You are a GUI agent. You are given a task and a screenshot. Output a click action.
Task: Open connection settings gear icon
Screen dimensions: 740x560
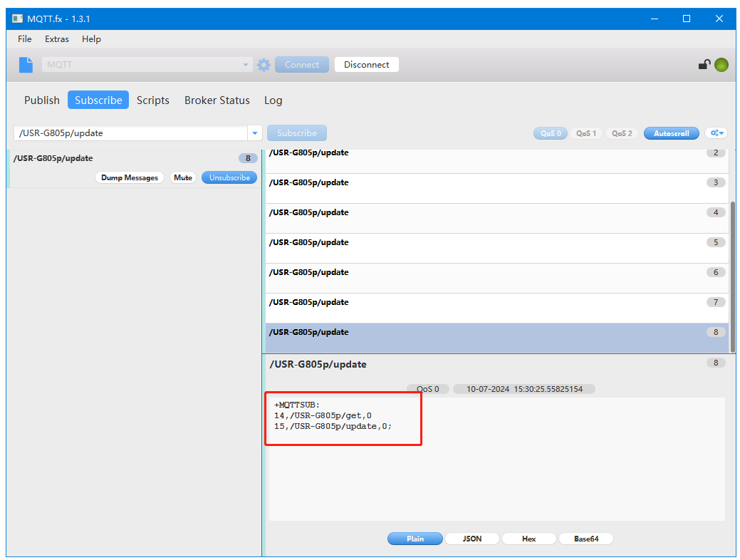click(264, 65)
